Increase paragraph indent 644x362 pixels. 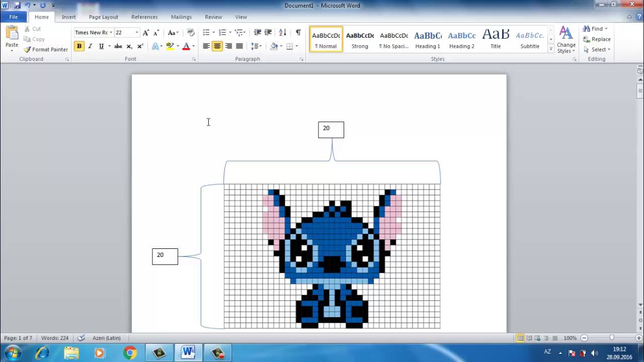coord(269,33)
